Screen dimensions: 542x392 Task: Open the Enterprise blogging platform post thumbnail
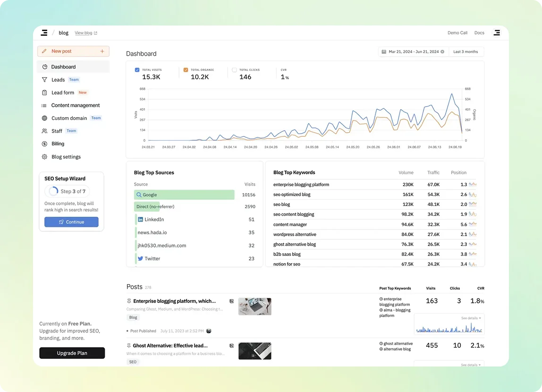click(x=254, y=306)
